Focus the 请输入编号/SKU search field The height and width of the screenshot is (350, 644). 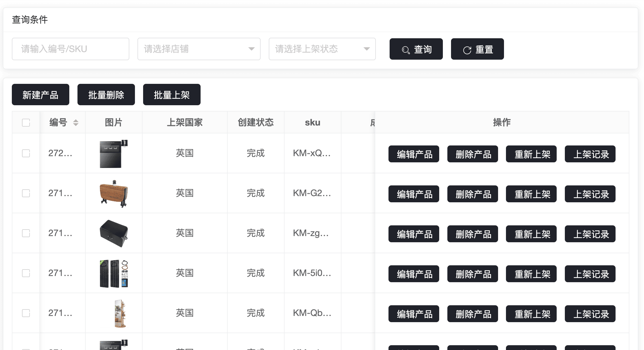[70, 49]
